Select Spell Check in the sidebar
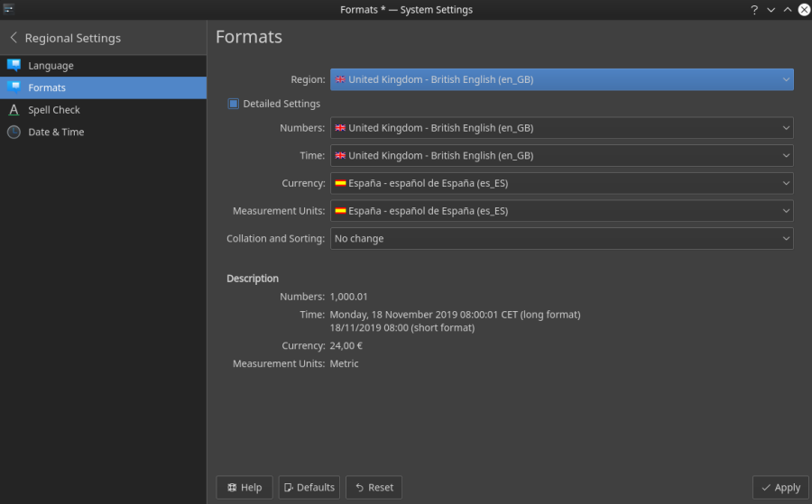 (54, 110)
